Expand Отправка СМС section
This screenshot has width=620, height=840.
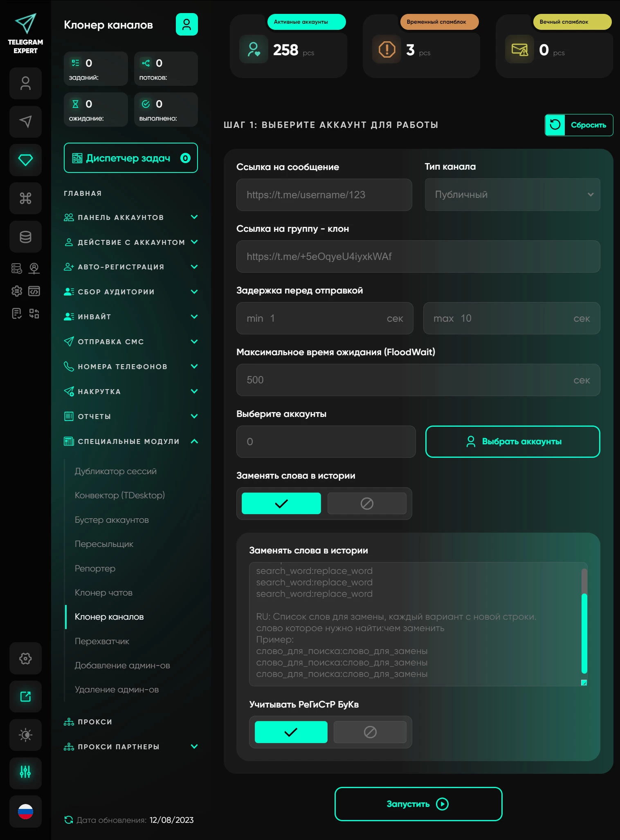click(x=131, y=342)
